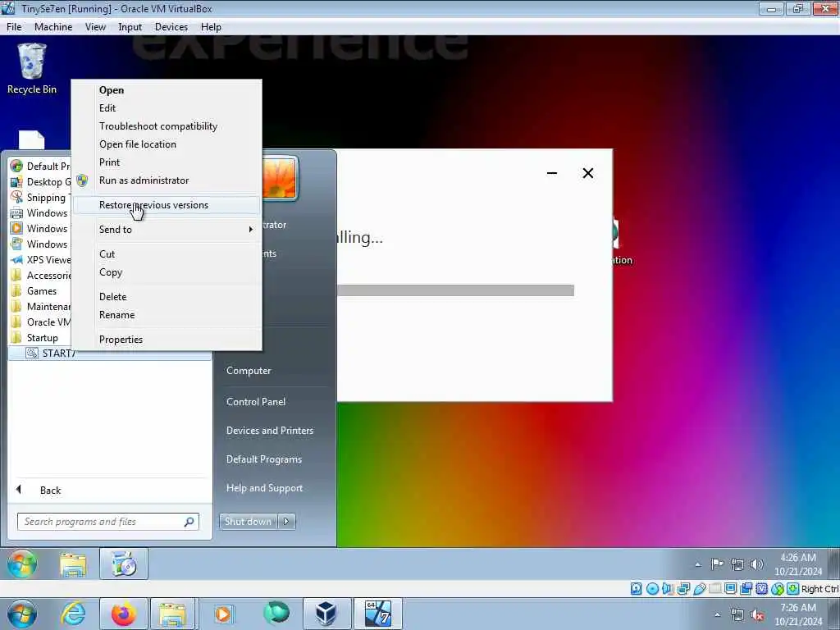Click the VirtualBox display status icon
The image size is (840, 630).
click(730, 589)
